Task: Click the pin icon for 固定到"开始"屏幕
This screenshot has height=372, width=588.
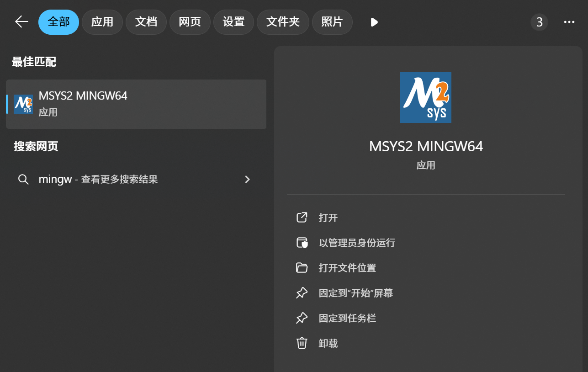Action: [x=302, y=293]
